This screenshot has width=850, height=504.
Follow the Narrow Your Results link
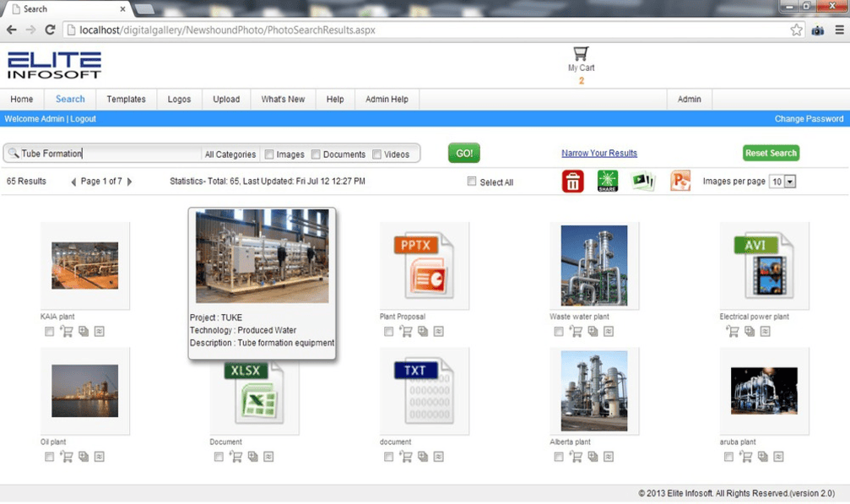[599, 153]
